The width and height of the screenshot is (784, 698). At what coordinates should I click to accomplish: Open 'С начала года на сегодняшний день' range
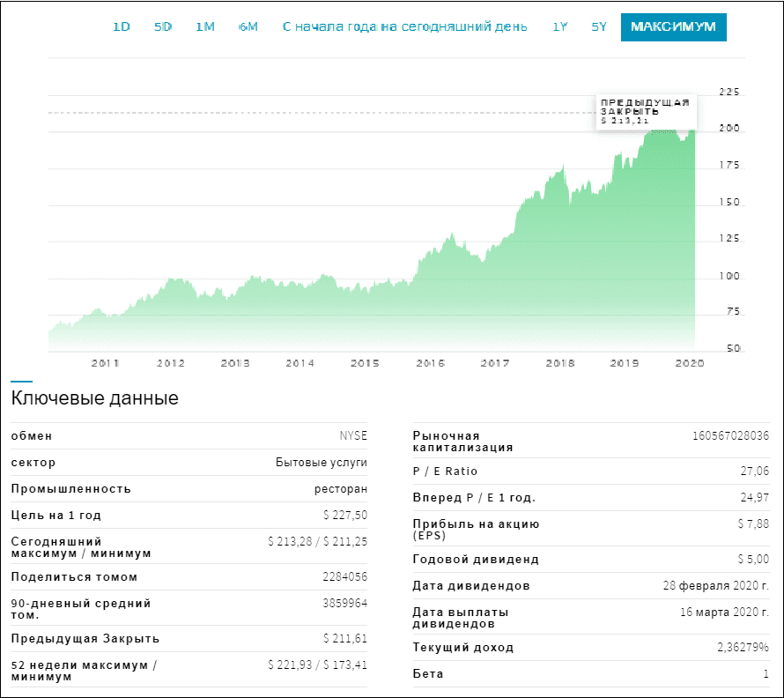click(404, 27)
